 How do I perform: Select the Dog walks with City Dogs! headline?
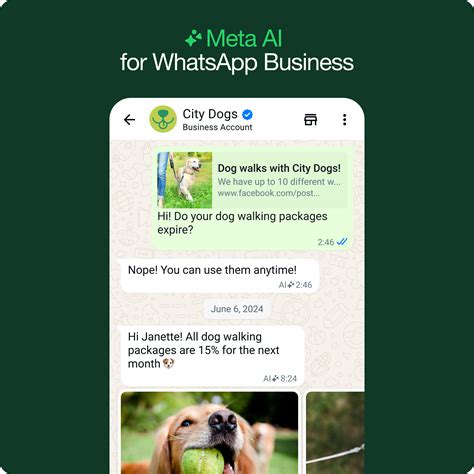279,168
